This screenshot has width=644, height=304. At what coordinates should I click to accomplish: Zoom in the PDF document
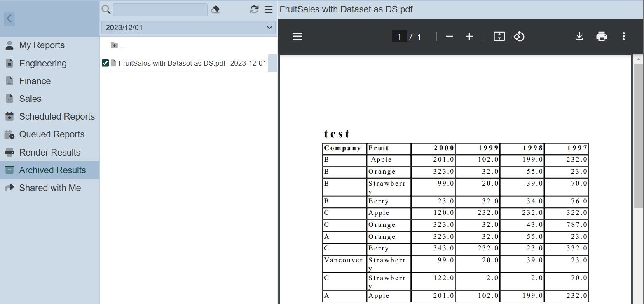pos(469,37)
